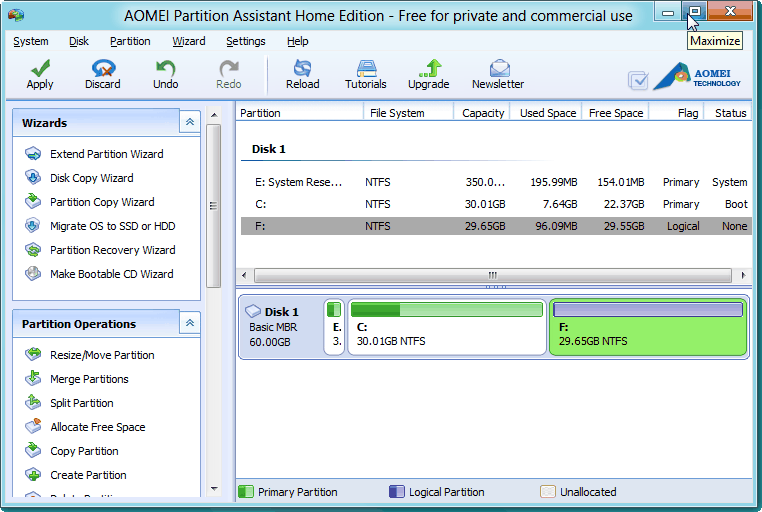Collapse the Partition Operations panel

pyautogui.click(x=190, y=323)
